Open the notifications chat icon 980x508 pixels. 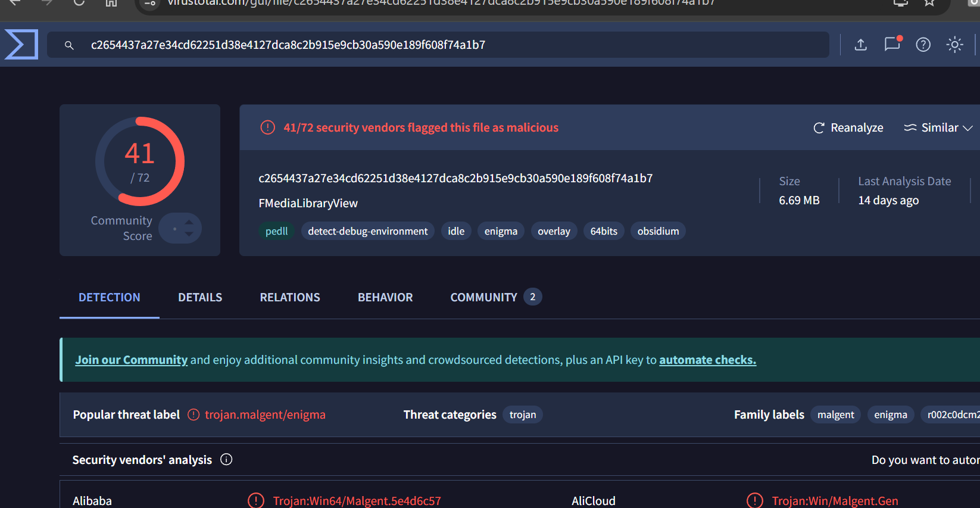click(892, 44)
